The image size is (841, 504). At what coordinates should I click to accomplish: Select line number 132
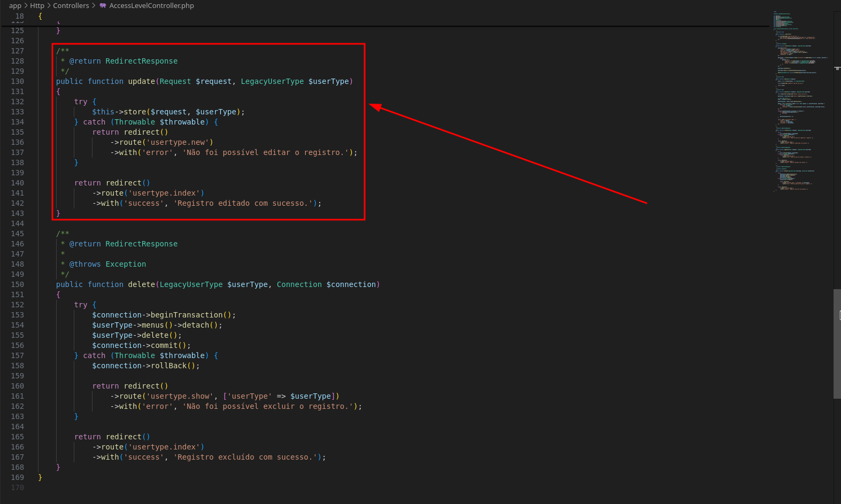point(17,102)
